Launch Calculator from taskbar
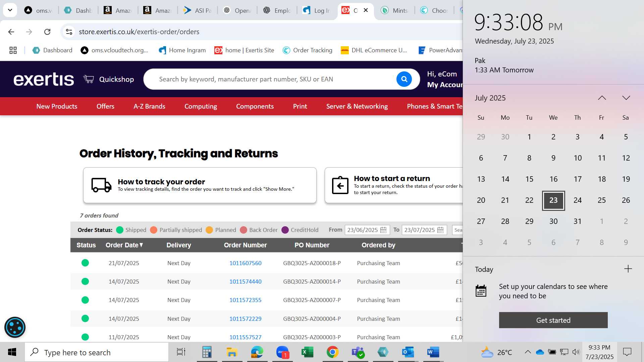This screenshot has height=362, width=644. click(x=207, y=352)
